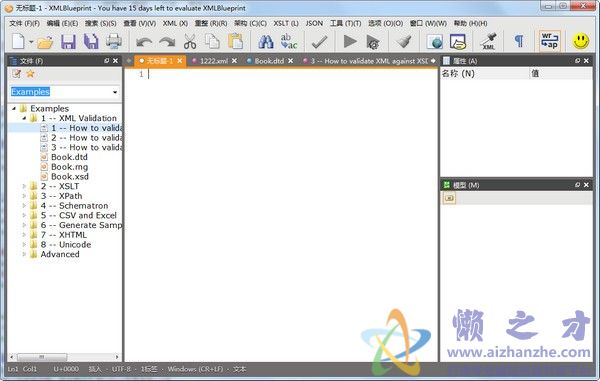Save the current document with the floppy disk icon
600x381 pixels.
[68, 41]
